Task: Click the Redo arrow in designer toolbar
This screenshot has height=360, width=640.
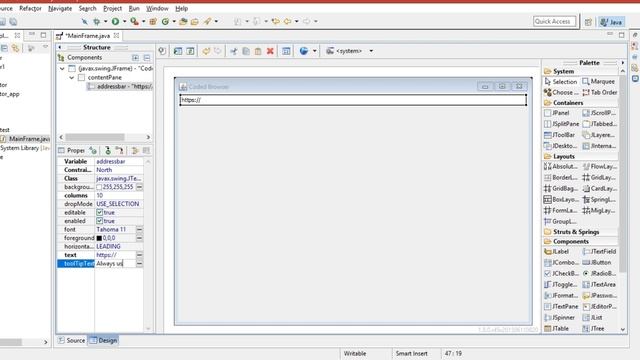Action: 218,51
